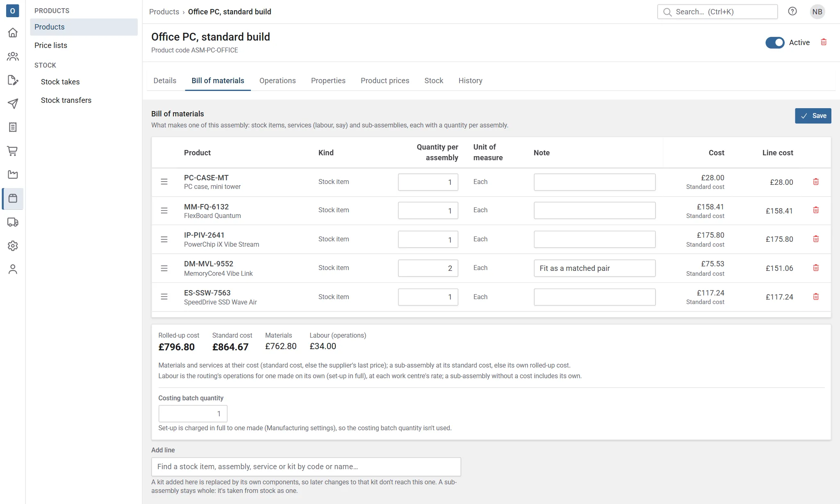Save the bill of materials
Screen dimensions: 840x504
[813, 116]
